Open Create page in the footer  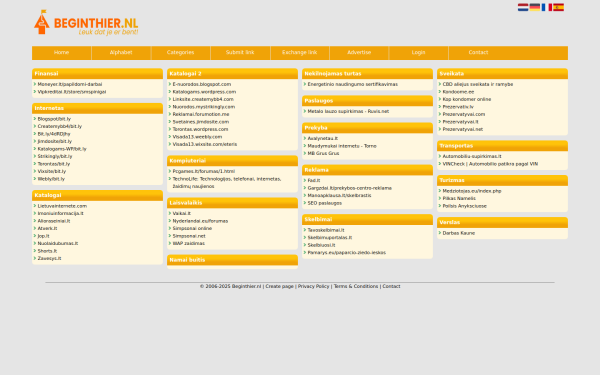pyautogui.click(x=279, y=286)
